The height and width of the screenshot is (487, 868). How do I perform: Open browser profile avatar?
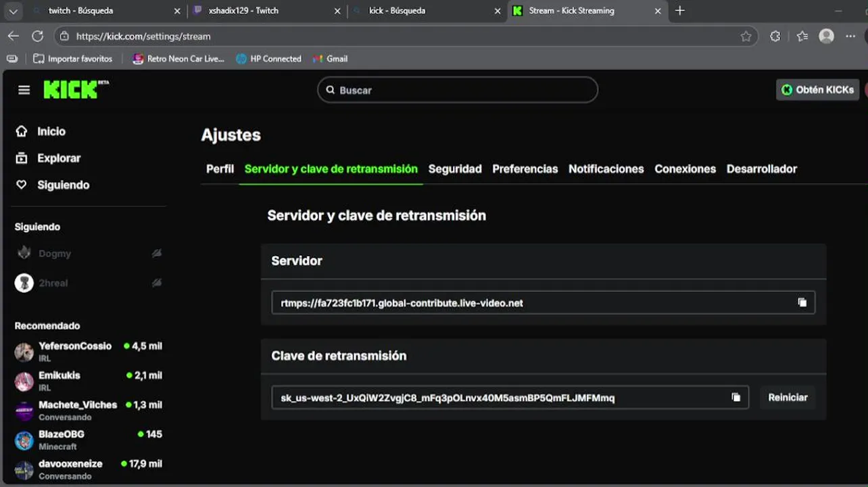coord(826,37)
